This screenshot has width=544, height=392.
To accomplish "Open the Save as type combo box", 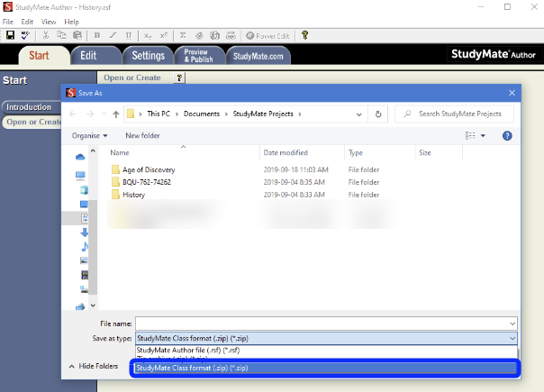I will click(x=326, y=338).
